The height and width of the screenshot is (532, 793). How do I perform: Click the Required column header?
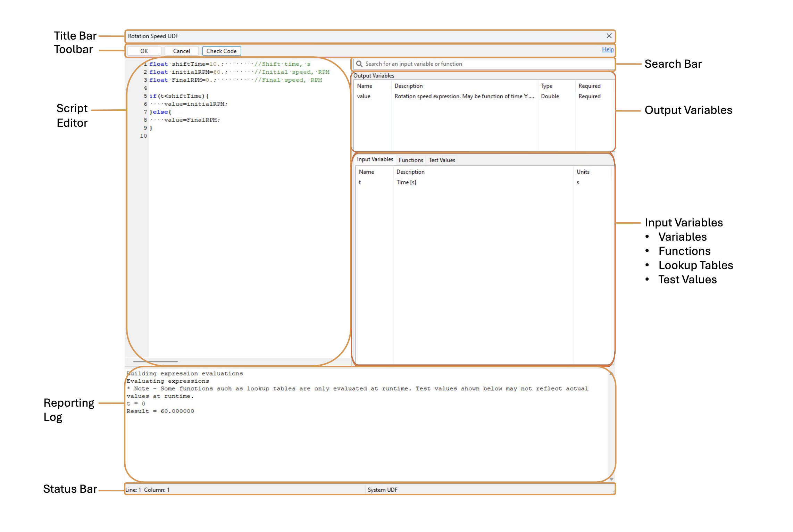click(589, 86)
